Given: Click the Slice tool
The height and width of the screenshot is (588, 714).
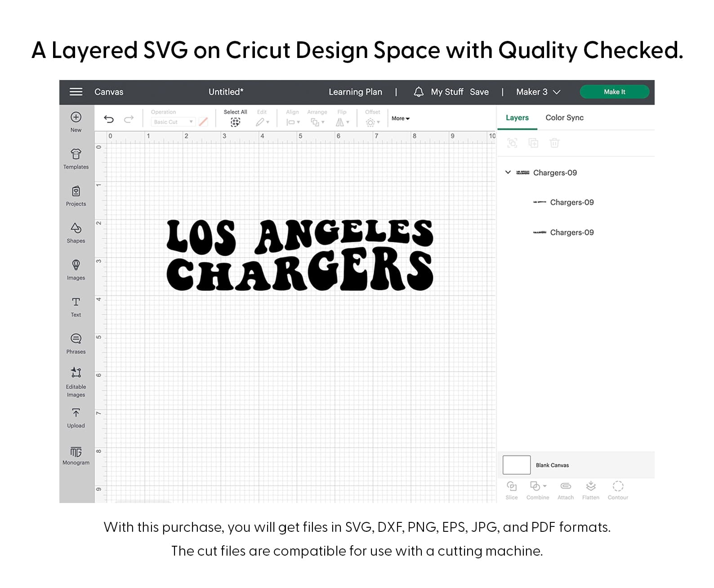Looking at the screenshot, I should click(x=512, y=490).
